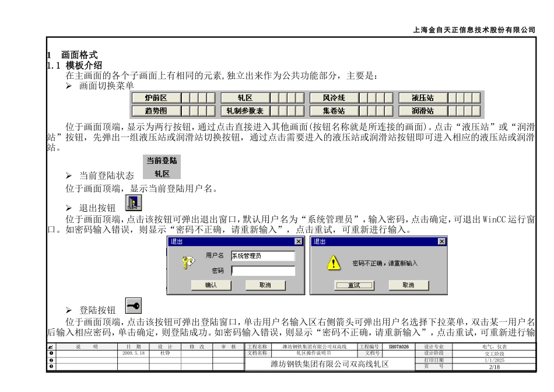Screen dimensions: 554x392
Task: Click the page number 2/18
Action: 495,367
